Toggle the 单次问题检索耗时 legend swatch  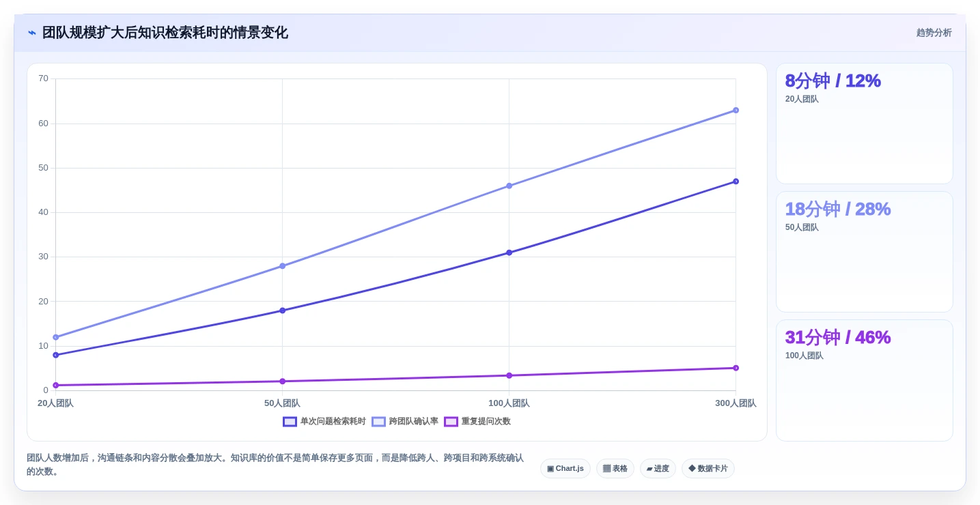[290, 422]
